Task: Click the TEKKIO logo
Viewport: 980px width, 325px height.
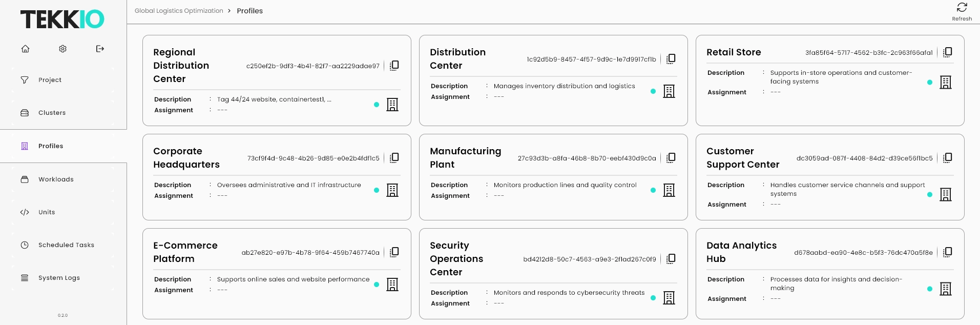Action: [x=62, y=19]
